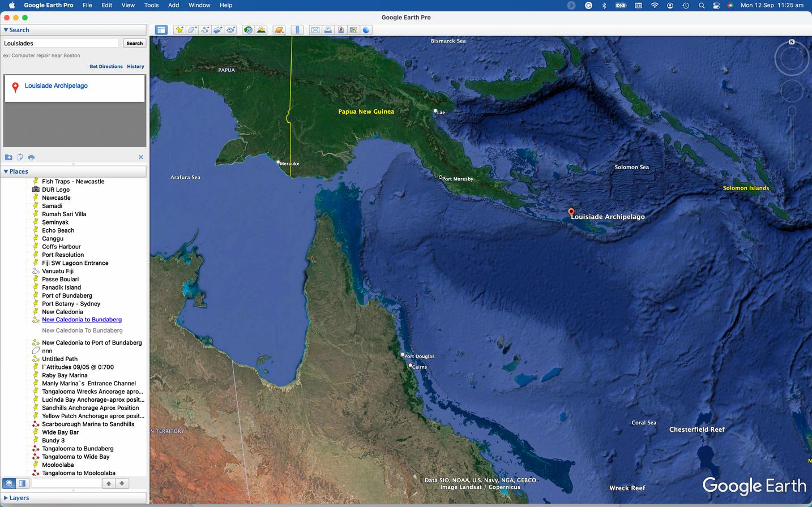Start the Record a Tour tool
The width and height of the screenshot is (812, 507).
(x=230, y=30)
